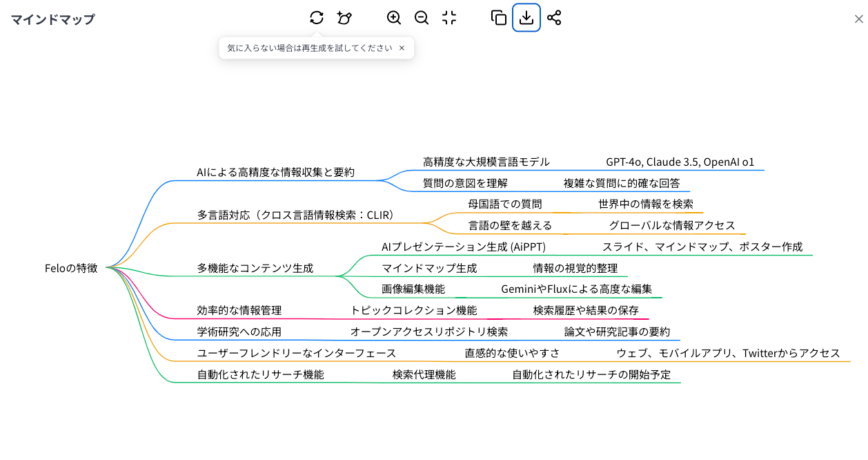The height and width of the screenshot is (460, 868).
Task: Click the regenerate mind map icon
Action: click(317, 18)
